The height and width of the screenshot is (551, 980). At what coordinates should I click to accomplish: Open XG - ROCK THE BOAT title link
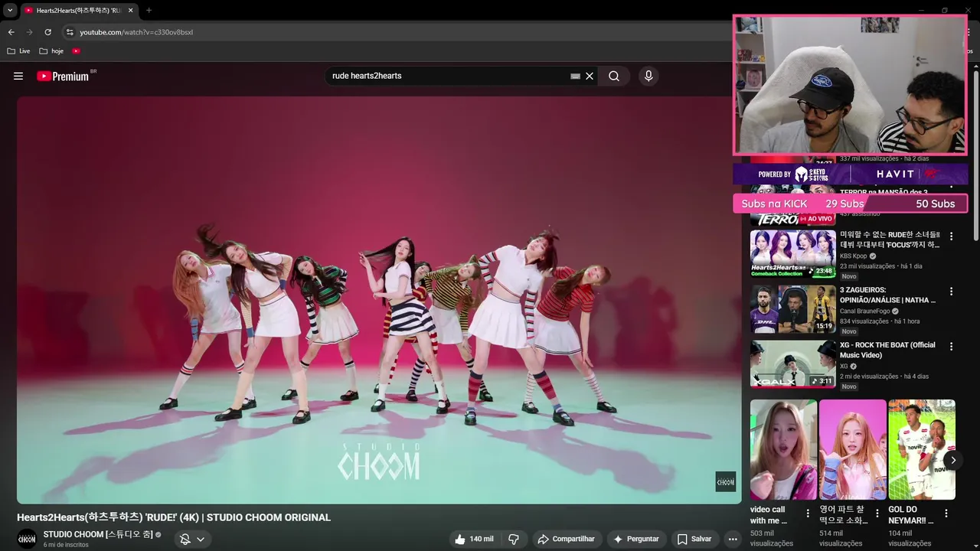point(887,350)
